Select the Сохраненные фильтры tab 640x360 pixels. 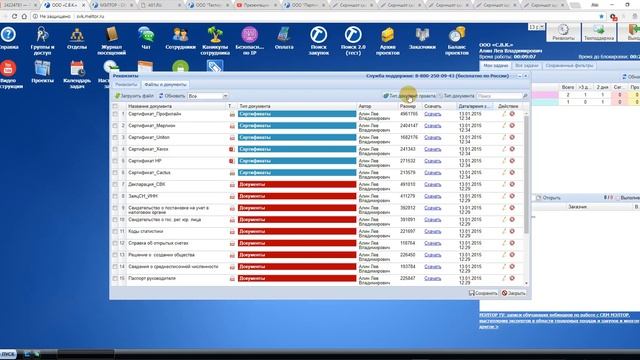pyautogui.click(x=569, y=66)
